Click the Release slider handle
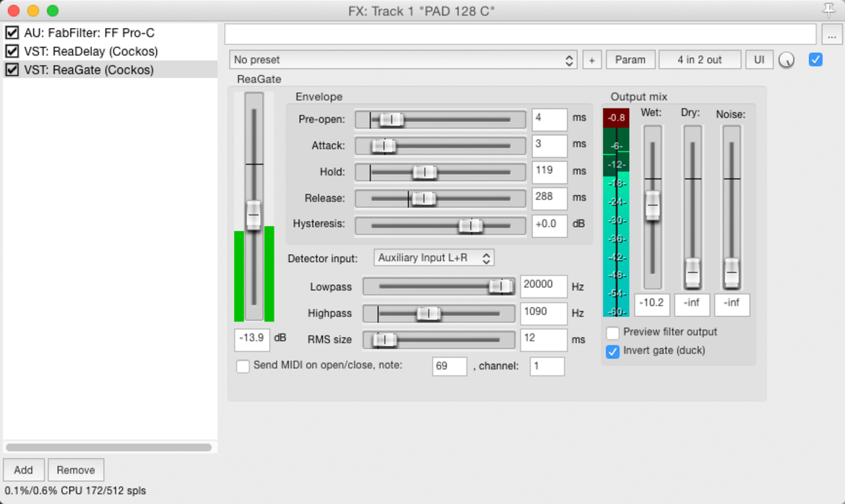This screenshot has height=504, width=845. click(423, 199)
